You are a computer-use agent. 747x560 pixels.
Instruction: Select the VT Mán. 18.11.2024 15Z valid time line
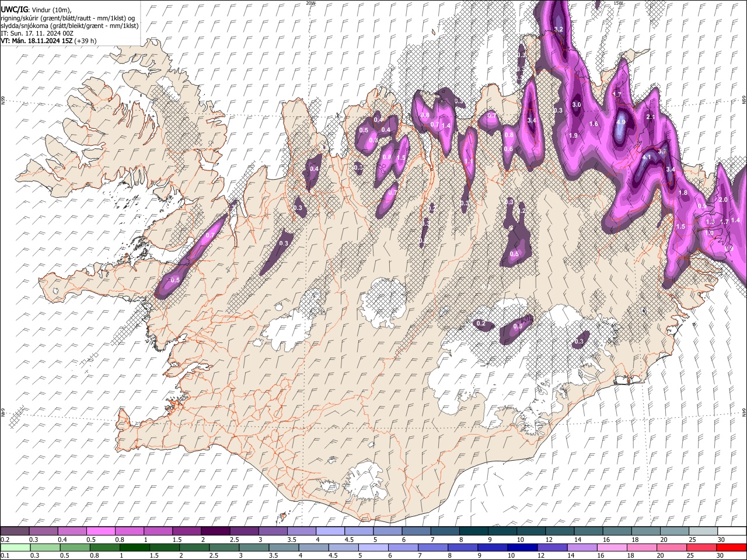48,41
